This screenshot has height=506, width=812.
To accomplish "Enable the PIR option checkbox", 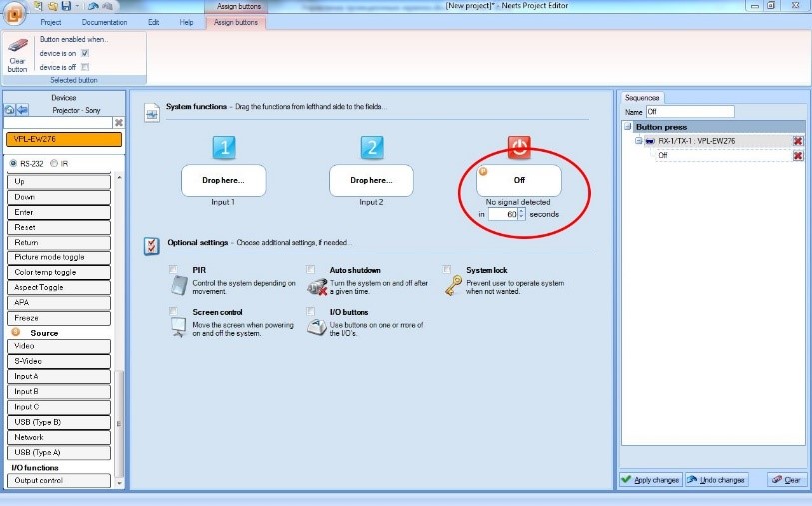I will click(x=174, y=269).
